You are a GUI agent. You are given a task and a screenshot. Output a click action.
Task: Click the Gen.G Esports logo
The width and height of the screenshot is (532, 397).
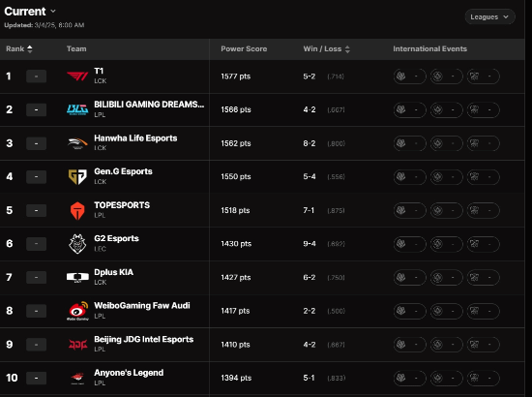pos(77,176)
